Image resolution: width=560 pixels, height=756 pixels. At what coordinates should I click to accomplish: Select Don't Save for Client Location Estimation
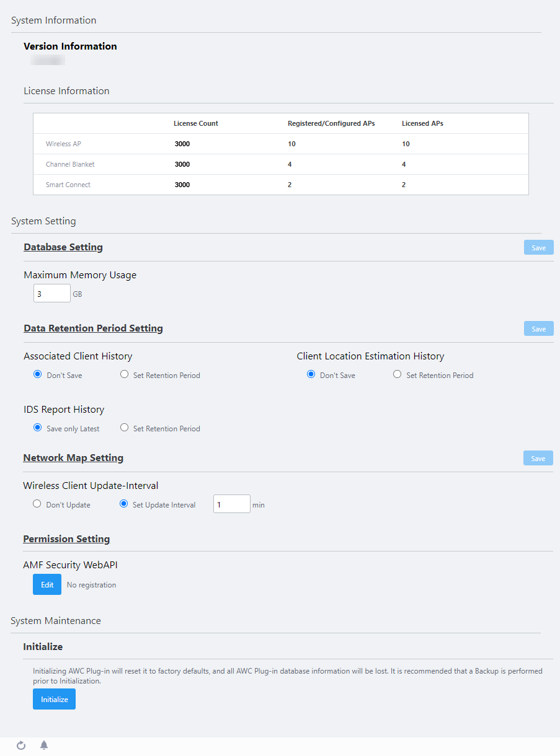pyautogui.click(x=311, y=375)
